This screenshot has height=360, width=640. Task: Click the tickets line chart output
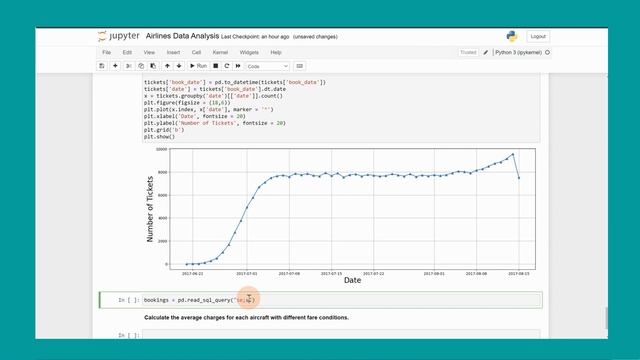pyautogui.click(x=340, y=216)
